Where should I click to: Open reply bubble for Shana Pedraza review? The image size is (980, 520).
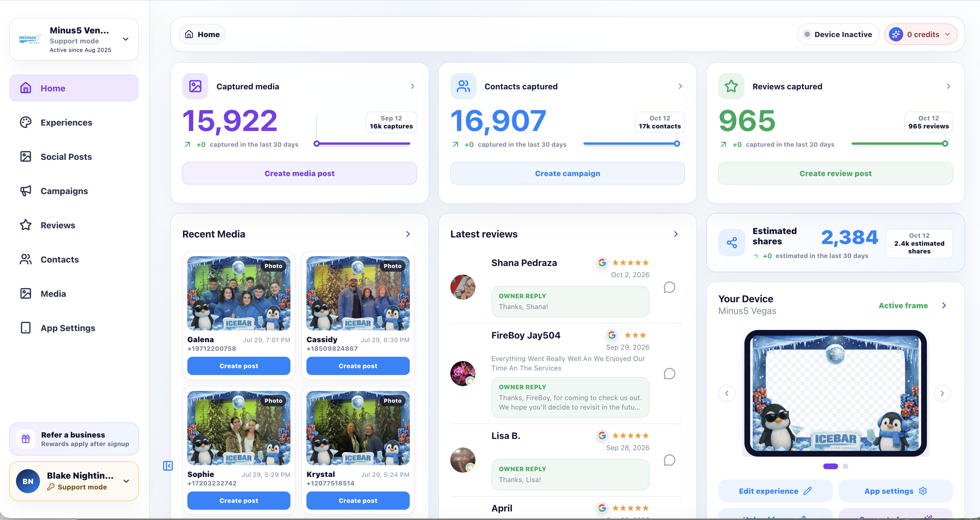(669, 287)
